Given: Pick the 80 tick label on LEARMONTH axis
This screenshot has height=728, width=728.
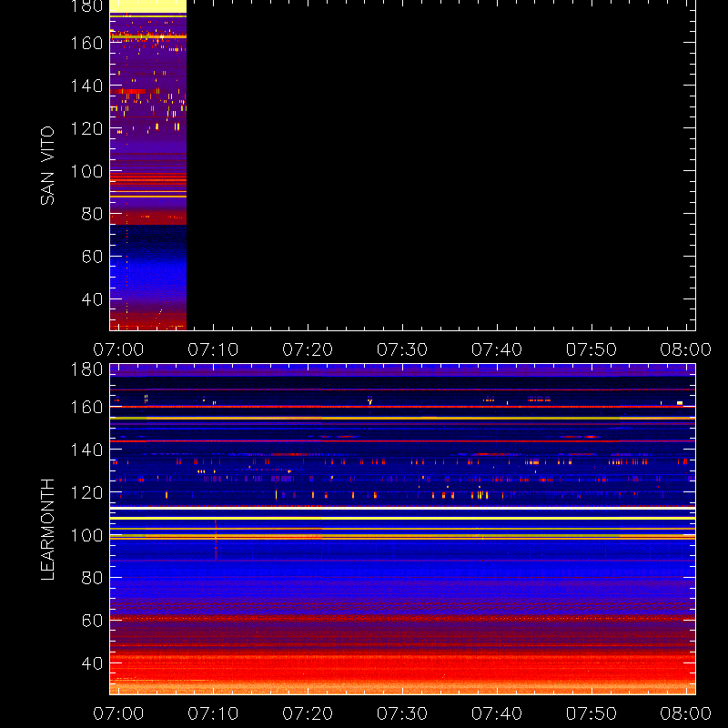Looking at the screenshot, I should 93,578.
